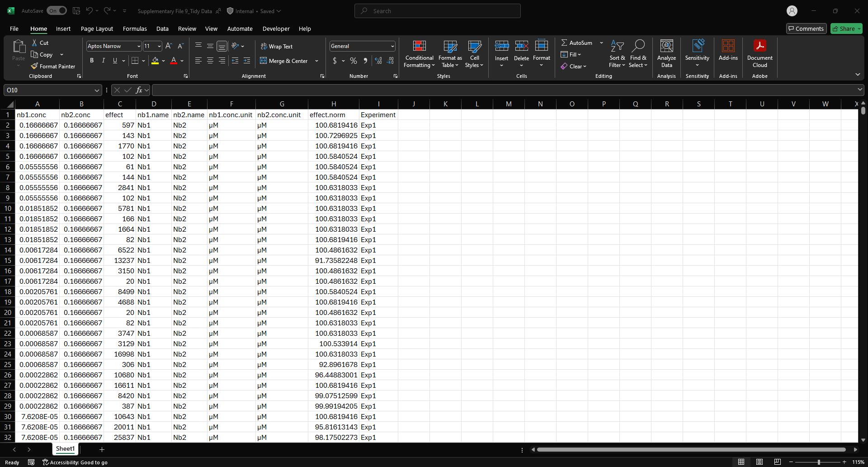This screenshot has height=467, width=868.
Task: Toggle the AutoSave switch
Action: (x=57, y=11)
